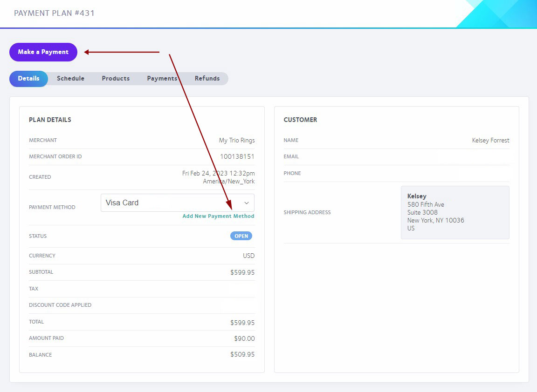Select the balance value $509.95
537x392 pixels.
[242, 354]
